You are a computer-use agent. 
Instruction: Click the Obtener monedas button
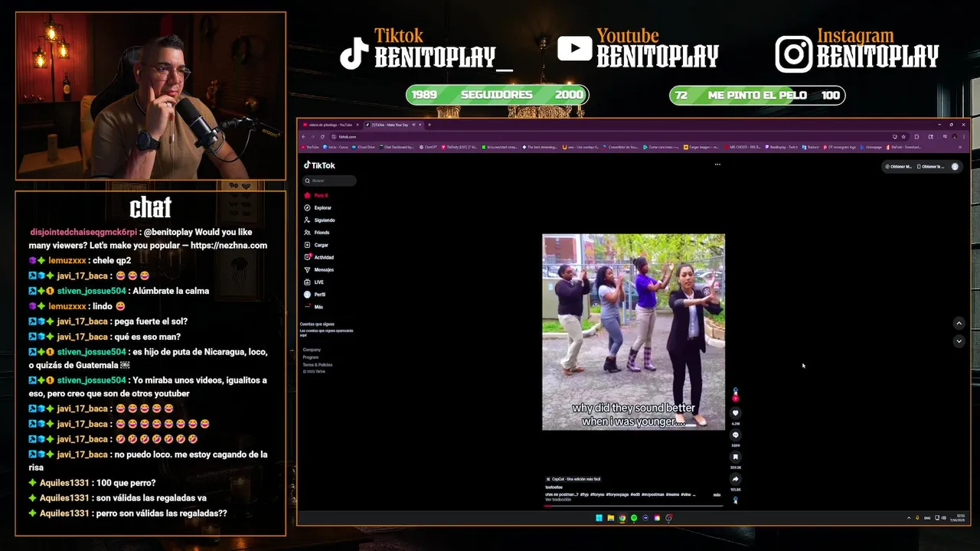pos(899,166)
